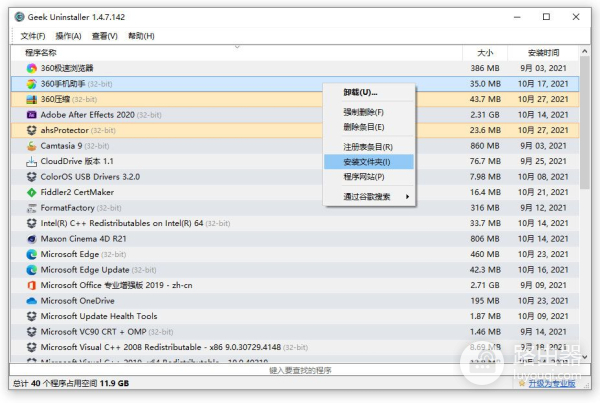Select the Maxon Cinema 4D R21 name
Screen dimensions: 600x403
click(83, 239)
